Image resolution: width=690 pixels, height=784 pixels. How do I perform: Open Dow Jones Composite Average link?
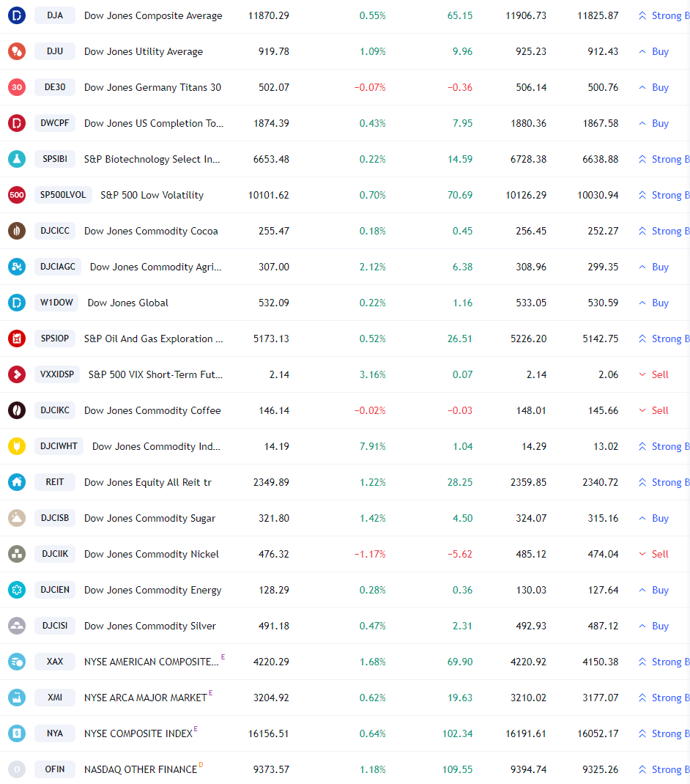coord(153,15)
